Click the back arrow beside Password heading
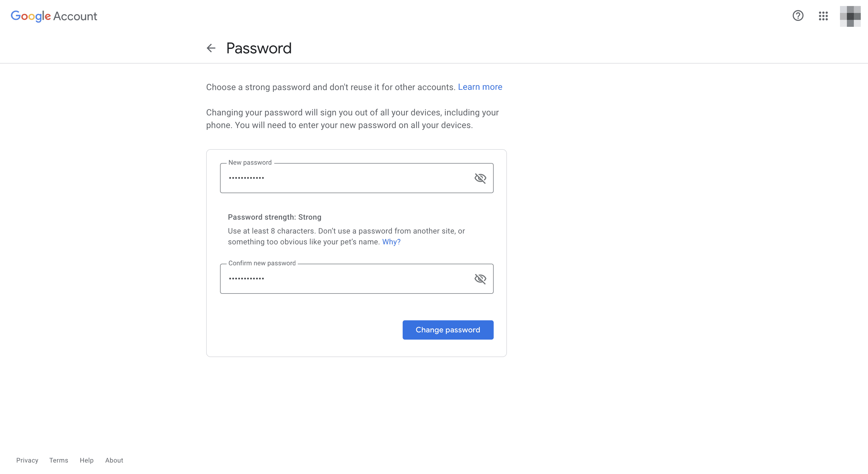The image size is (868, 474). pos(211,48)
